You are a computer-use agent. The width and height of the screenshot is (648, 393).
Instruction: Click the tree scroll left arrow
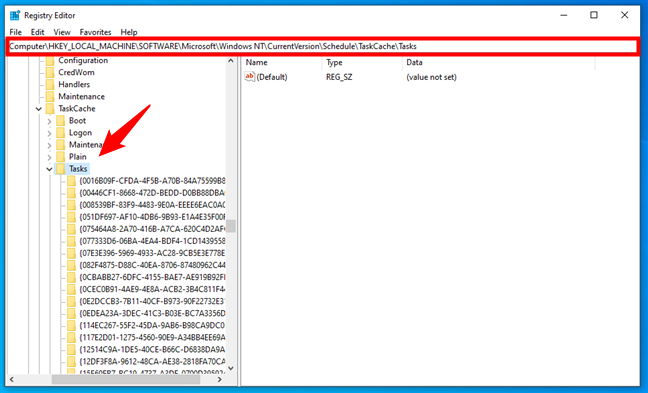(12, 379)
